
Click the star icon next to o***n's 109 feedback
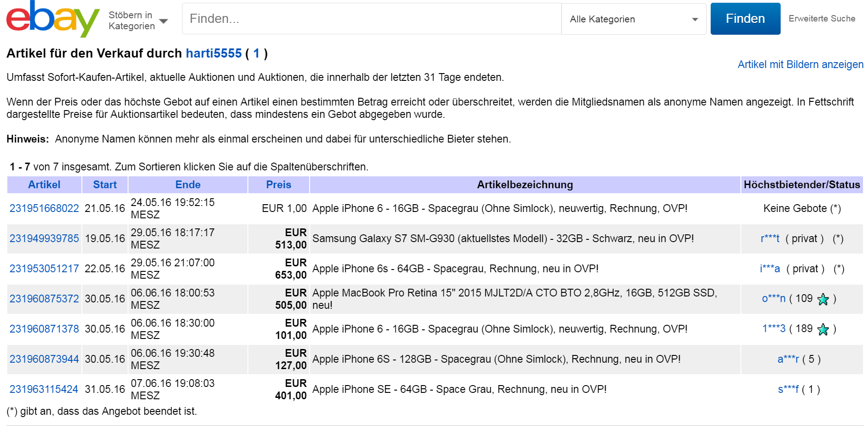[x=823, y=299]
